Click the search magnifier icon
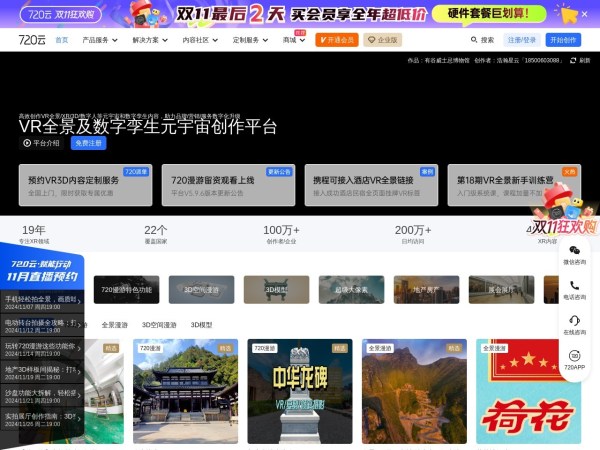This screenshot has width=600, height=450. pyautogui.click(x=474, y=40)
